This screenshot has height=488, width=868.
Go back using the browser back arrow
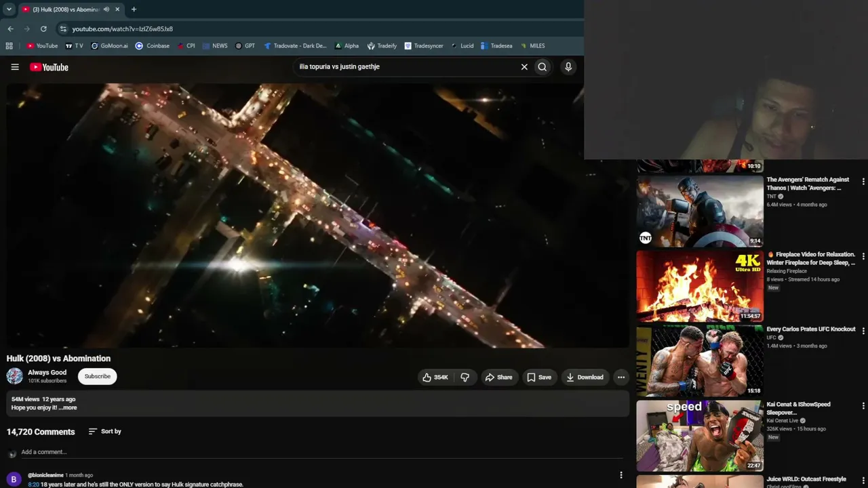[10, 28]
